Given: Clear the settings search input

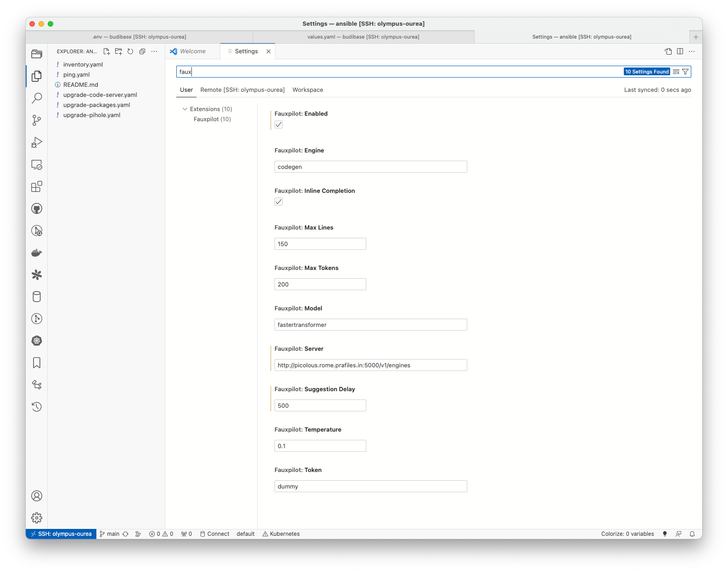Looking at the screenshot, I should tap(676, 72).
